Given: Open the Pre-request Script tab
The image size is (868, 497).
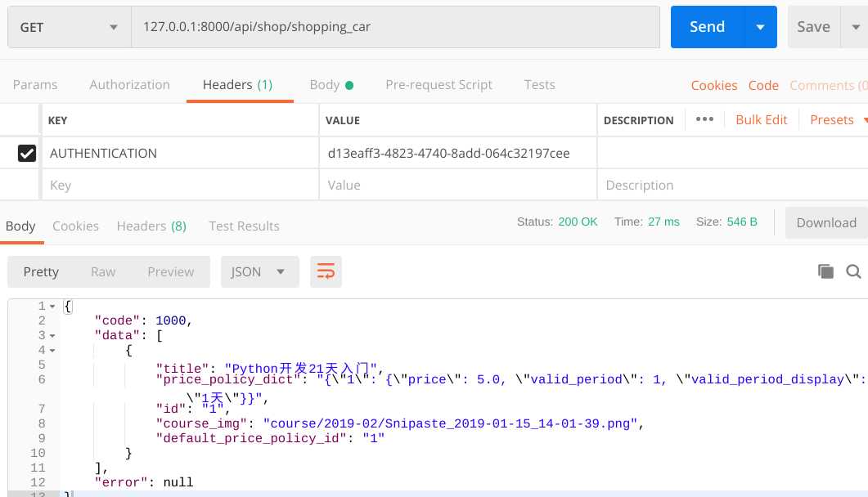Looking at the screenshot, I should pyautogui.click(x=438, y=85).
